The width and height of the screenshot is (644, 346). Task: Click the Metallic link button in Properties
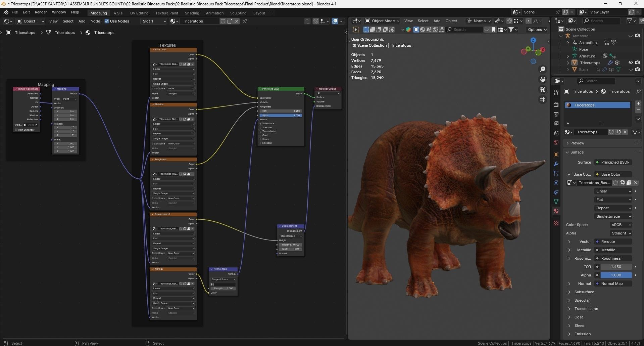(613, 250)
